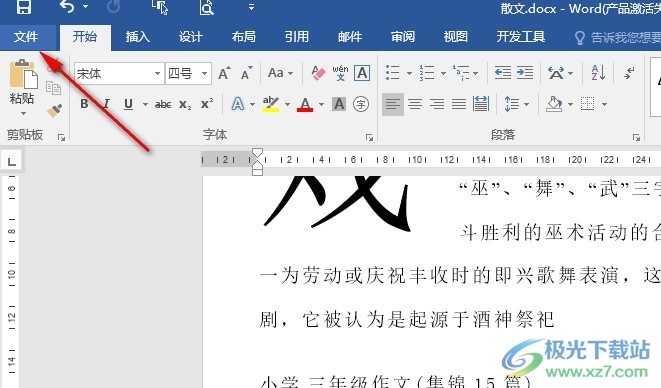
Task: Toggle subscript formatting
Action: pyautogui.click(x=185, y=104)
